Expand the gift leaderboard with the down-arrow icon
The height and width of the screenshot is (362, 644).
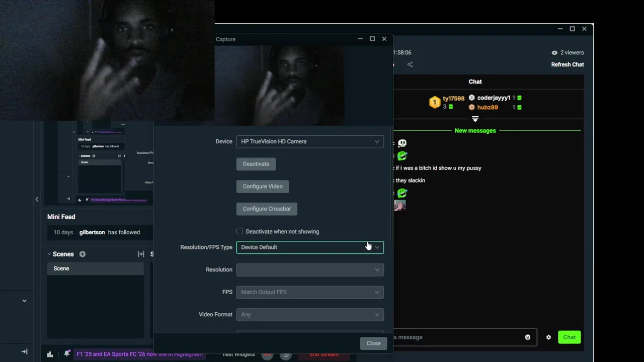tap(475, 119)
